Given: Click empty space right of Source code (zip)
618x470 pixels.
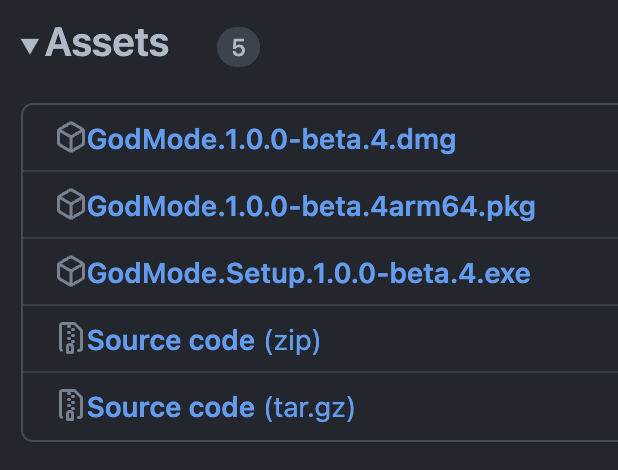Looking at the screenshot, I should point(469,339).
